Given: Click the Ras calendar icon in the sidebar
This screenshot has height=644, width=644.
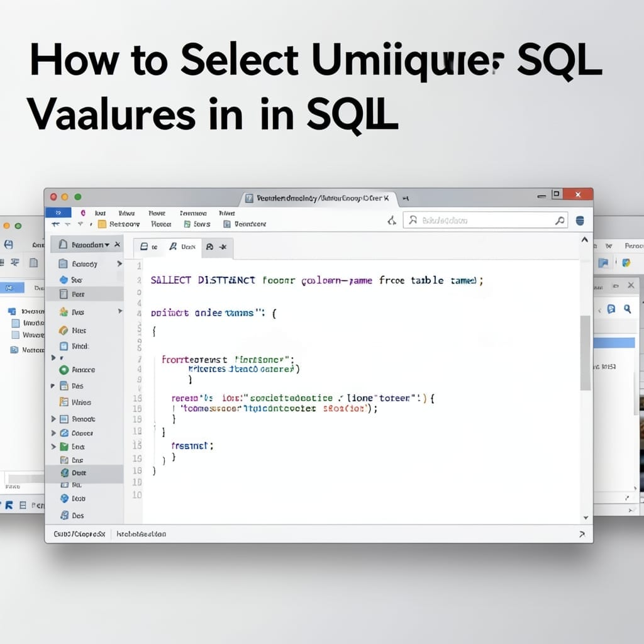Looking at the screenshot, I should pyautogui.click(x=64, y=386).
